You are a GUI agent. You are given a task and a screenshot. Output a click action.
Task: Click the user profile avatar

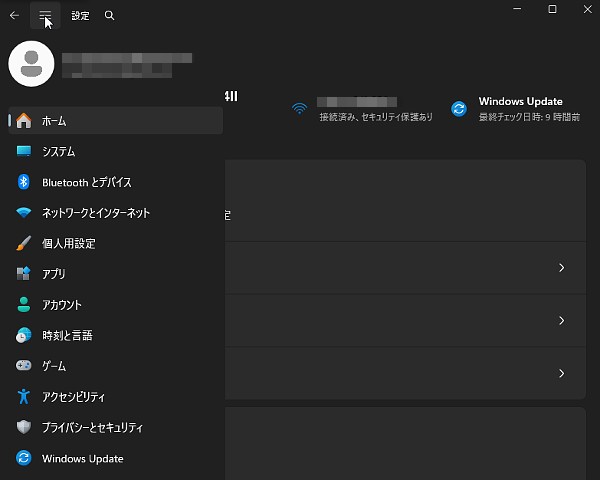tap(31, 64)
